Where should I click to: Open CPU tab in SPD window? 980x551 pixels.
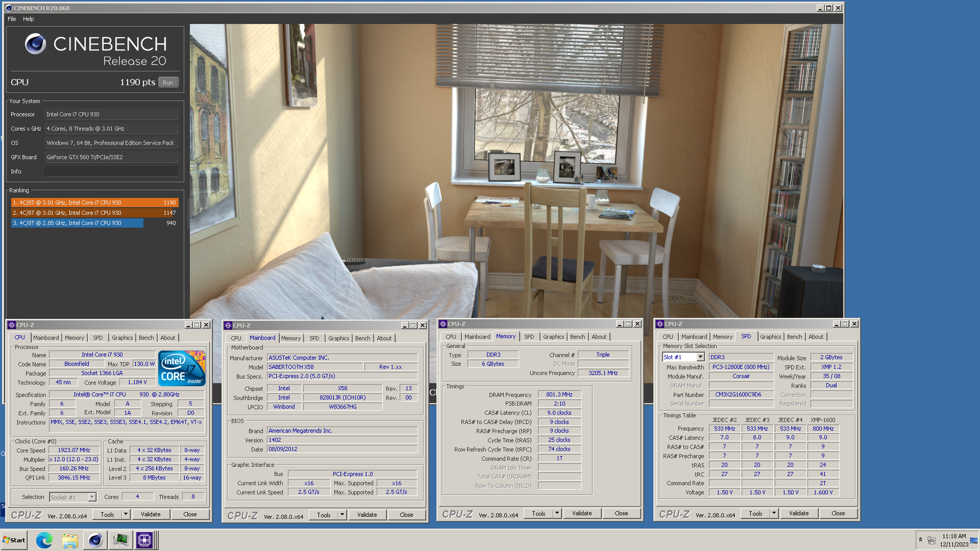point(668,337)
